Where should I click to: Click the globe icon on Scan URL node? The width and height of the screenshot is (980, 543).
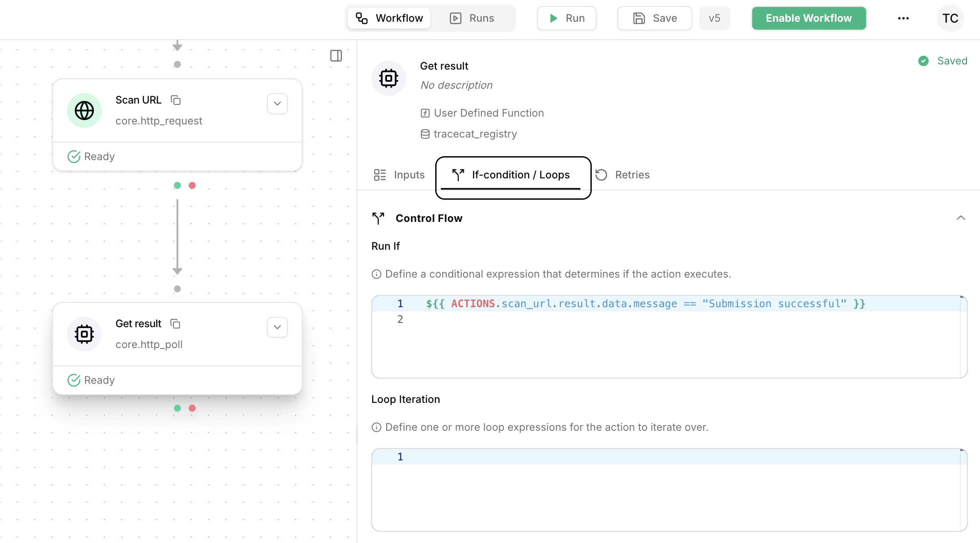click(84, 111)
